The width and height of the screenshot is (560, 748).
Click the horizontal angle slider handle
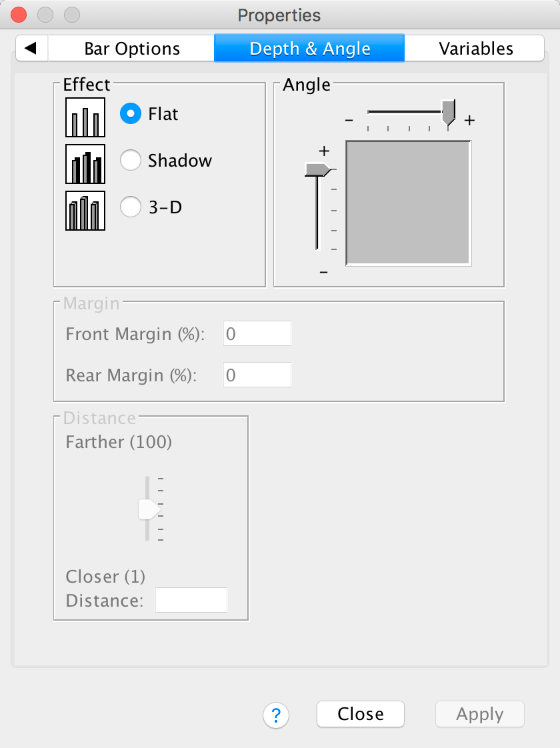[x=449, y=111]
